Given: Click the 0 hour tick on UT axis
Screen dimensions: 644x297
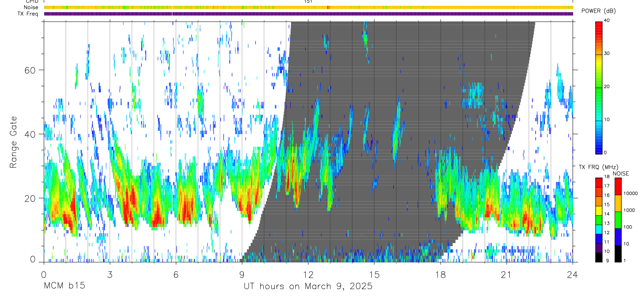Looking at the screenshot, I should pyautogui.click(x=44, y=274).
